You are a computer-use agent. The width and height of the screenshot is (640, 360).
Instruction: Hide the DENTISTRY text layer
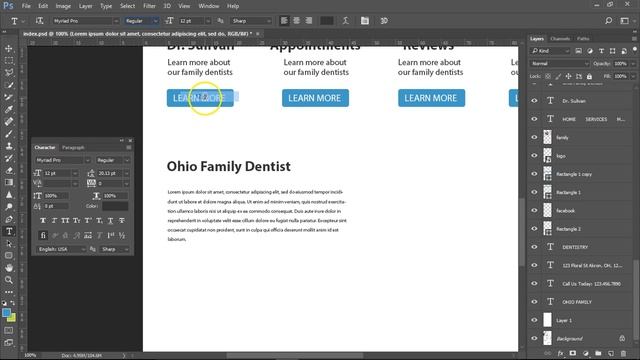[534, 247]
